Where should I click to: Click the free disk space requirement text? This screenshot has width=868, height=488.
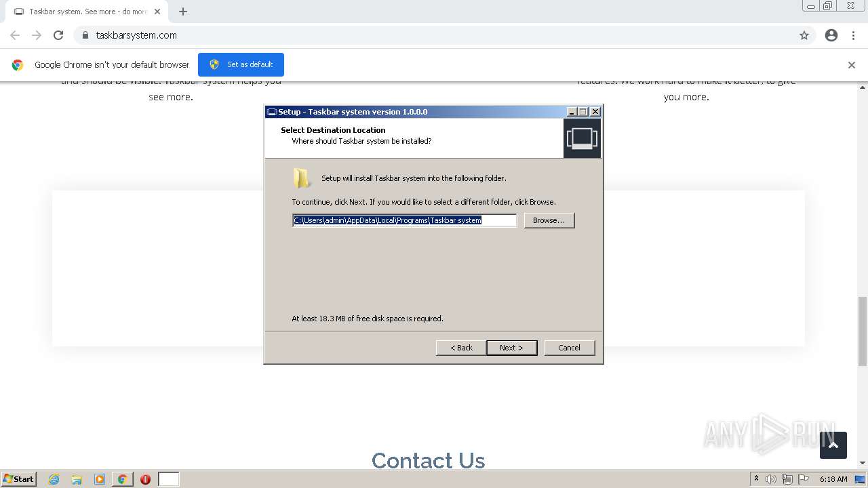[x=368, y=319]
